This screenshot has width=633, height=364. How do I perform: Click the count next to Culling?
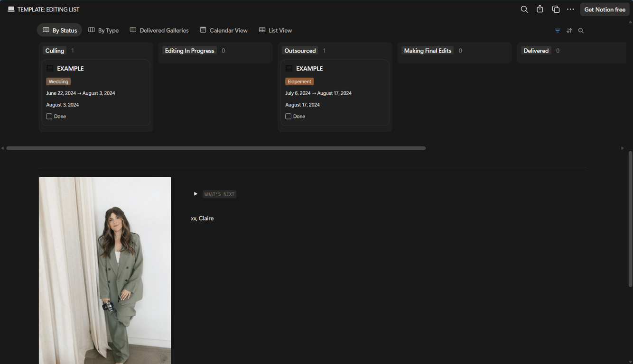[73, 51]
